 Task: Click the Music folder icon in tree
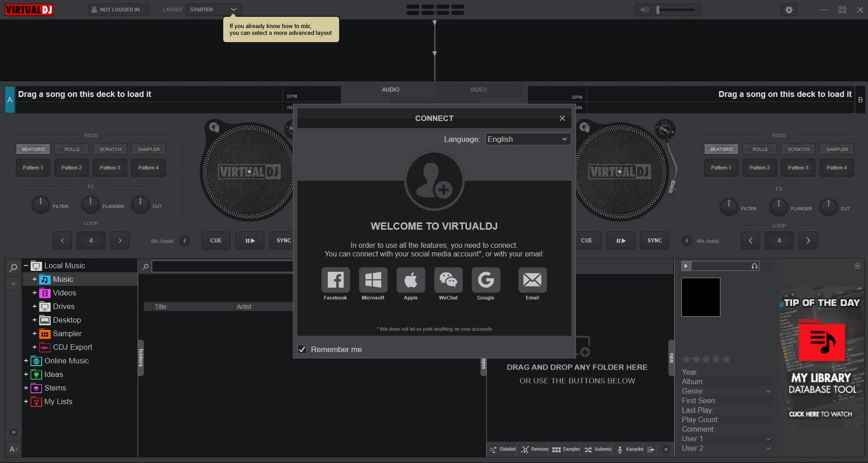tap(45, 280)
